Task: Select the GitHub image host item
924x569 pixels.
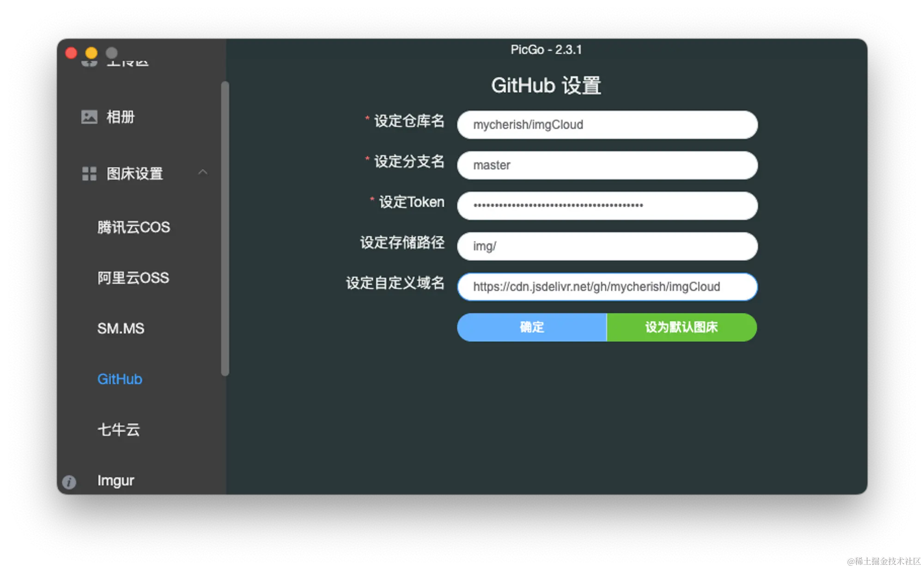Action: click(120, 379)
